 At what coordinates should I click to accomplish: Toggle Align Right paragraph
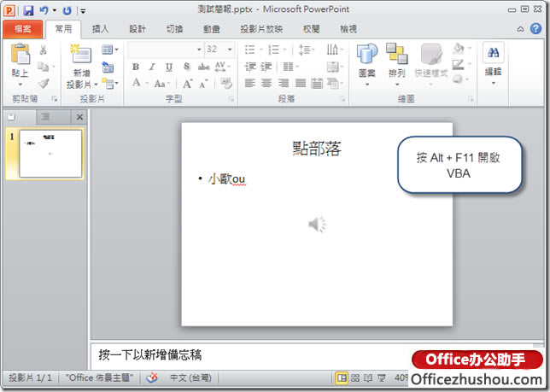[284, 84]
